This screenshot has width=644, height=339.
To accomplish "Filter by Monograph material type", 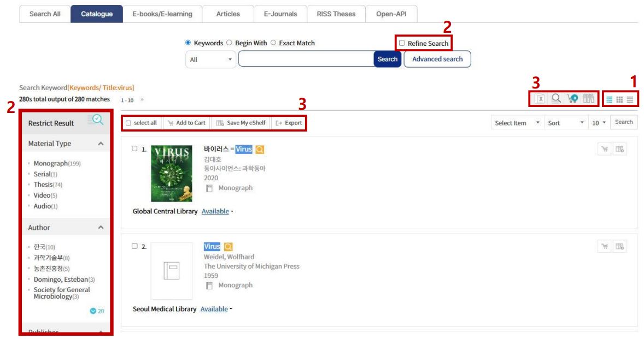I will [x=57, y=163].
